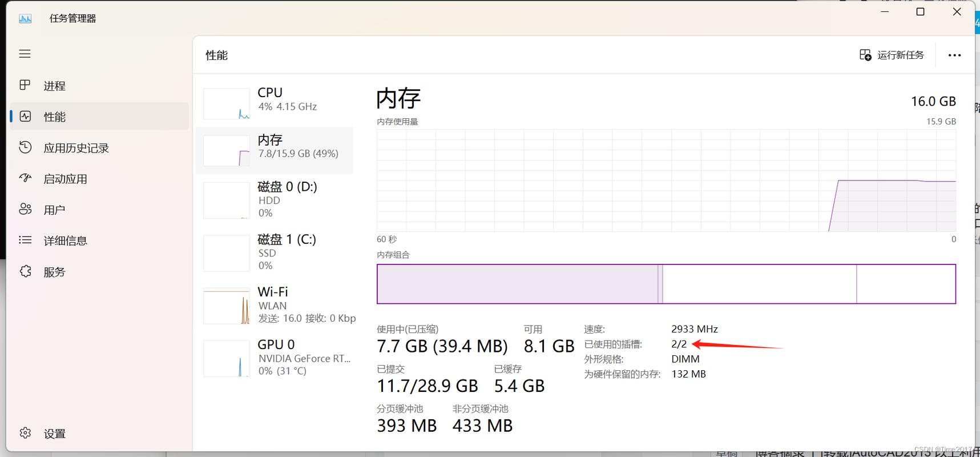Toggle the hamburger navigation menu
This screenshot has width=980, height=457.
pyautogui.click(x=25, y=54)
